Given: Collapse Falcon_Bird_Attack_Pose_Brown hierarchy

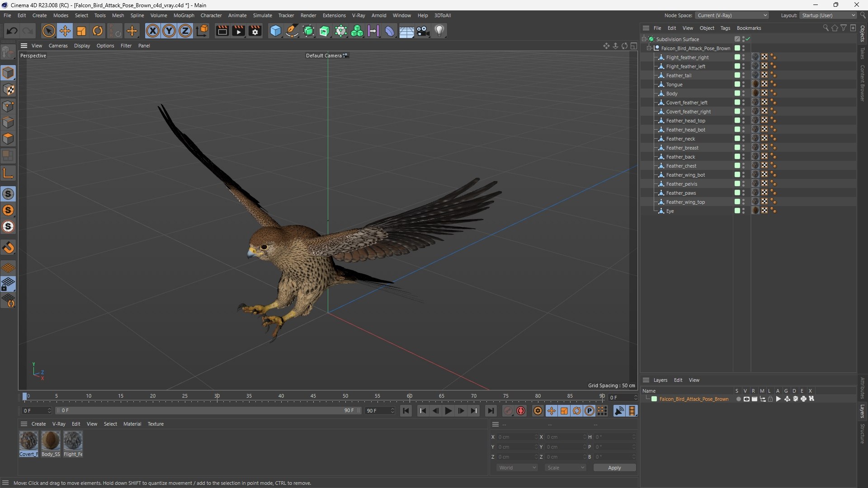Looking at the screenshot, I should coord(649,48).
